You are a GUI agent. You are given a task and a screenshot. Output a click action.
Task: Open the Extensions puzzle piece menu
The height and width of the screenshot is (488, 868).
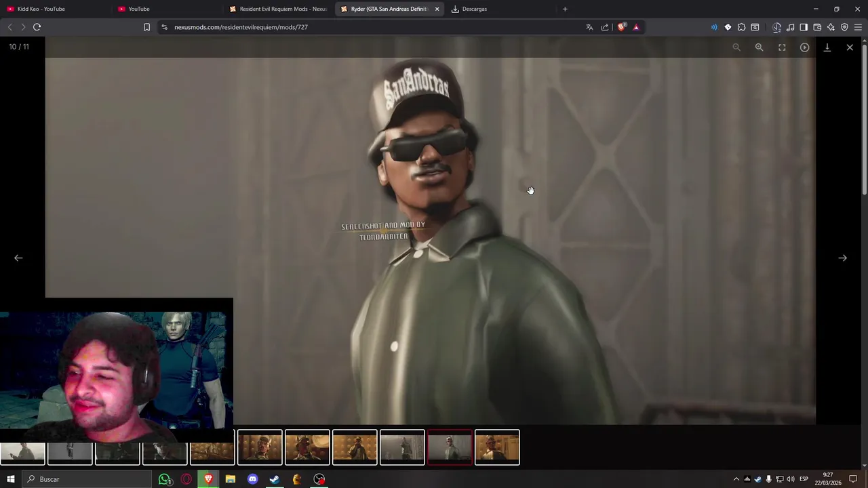(x=741, y=27)
